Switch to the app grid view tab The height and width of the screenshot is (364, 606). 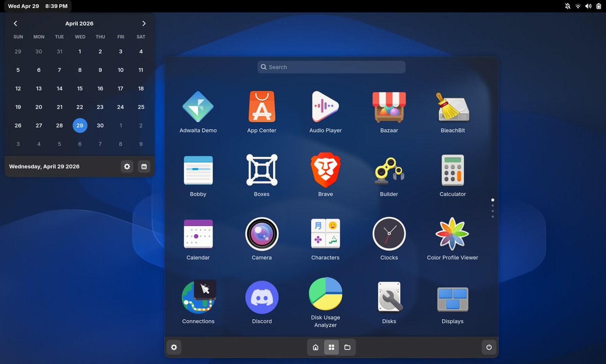pos(331,347)
